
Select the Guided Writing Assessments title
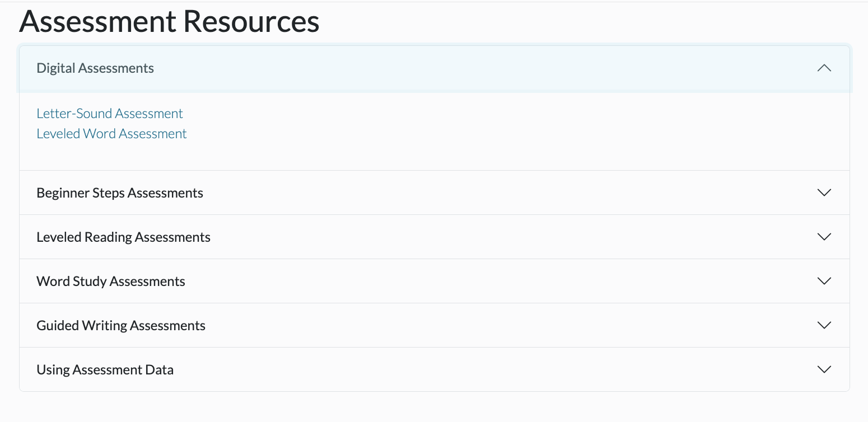tap(121, 326)
